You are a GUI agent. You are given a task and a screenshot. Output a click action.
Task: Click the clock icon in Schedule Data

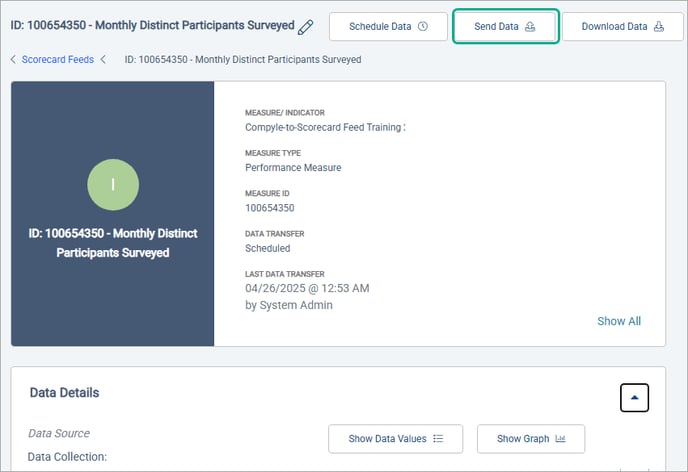point(423,27)
